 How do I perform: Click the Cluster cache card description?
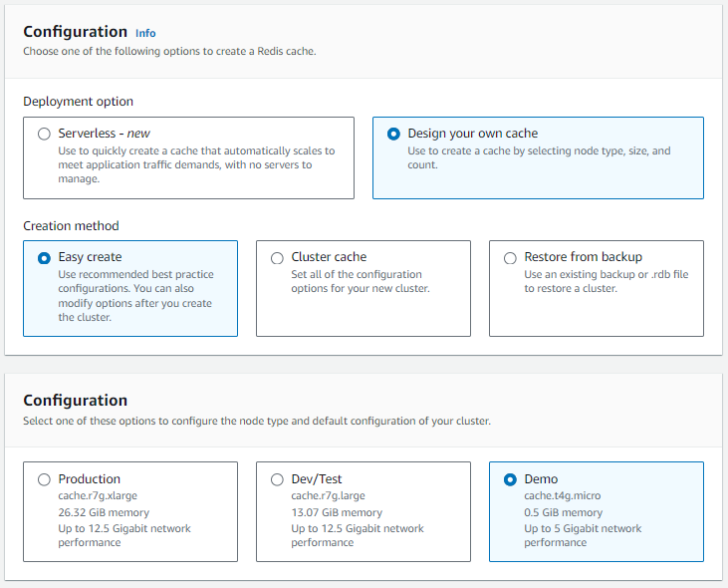pos(361,281)
